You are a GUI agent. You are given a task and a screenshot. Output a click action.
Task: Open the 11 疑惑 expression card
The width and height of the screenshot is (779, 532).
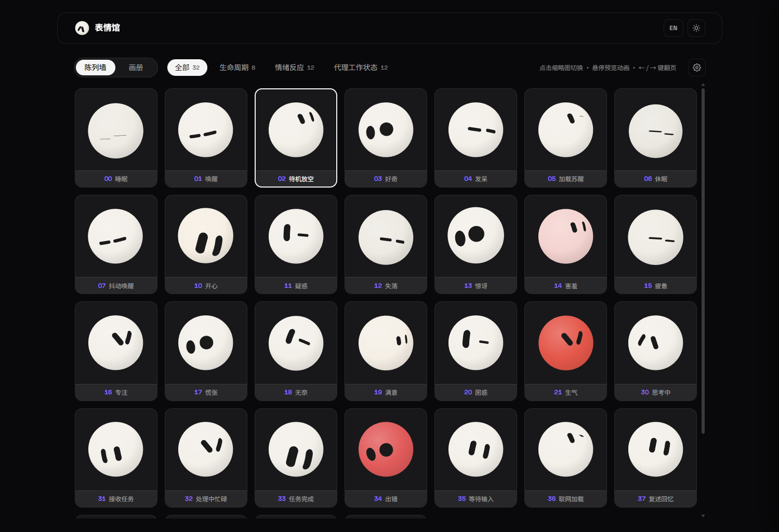[x=296, y=245]
